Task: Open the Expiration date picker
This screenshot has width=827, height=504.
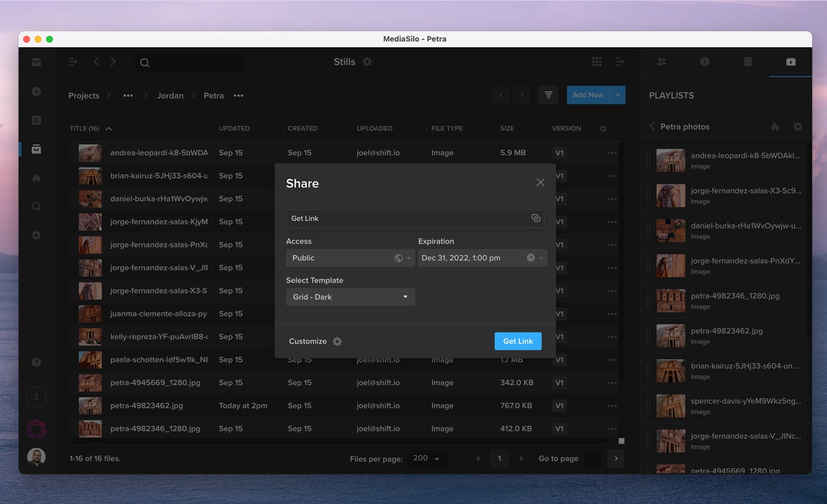Action: coord(481,258)
